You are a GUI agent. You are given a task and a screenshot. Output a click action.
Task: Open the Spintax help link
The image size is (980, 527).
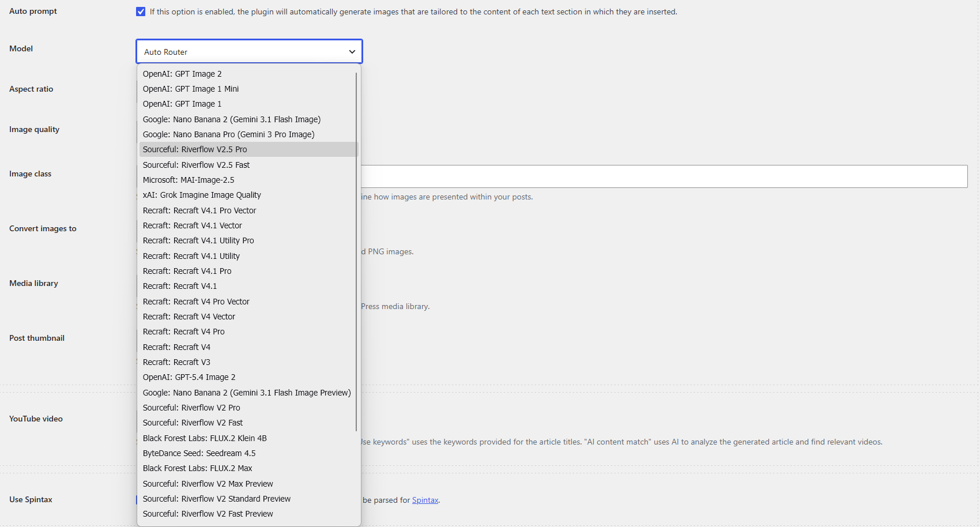coord(425,500)
